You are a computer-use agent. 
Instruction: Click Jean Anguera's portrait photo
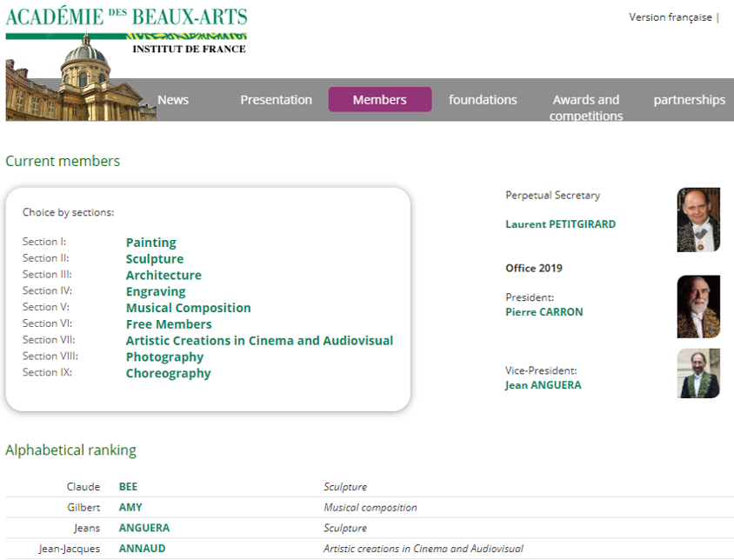698,373
